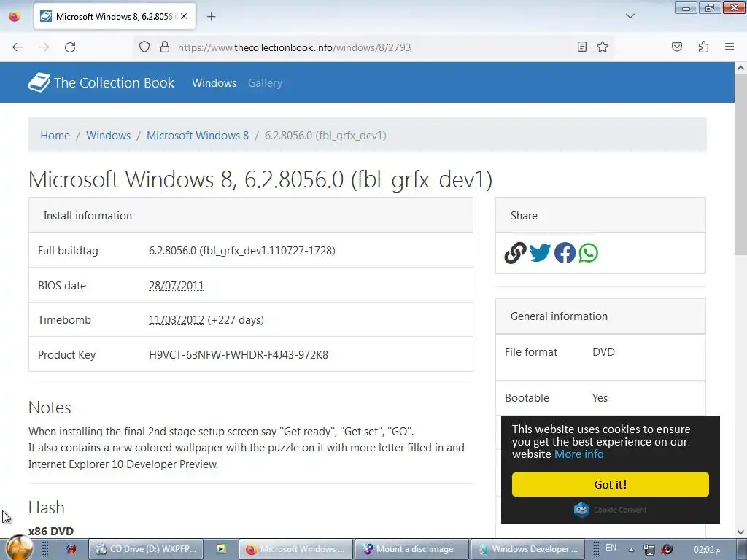
Task: Share on Facebook
Action: pos(565,253)
